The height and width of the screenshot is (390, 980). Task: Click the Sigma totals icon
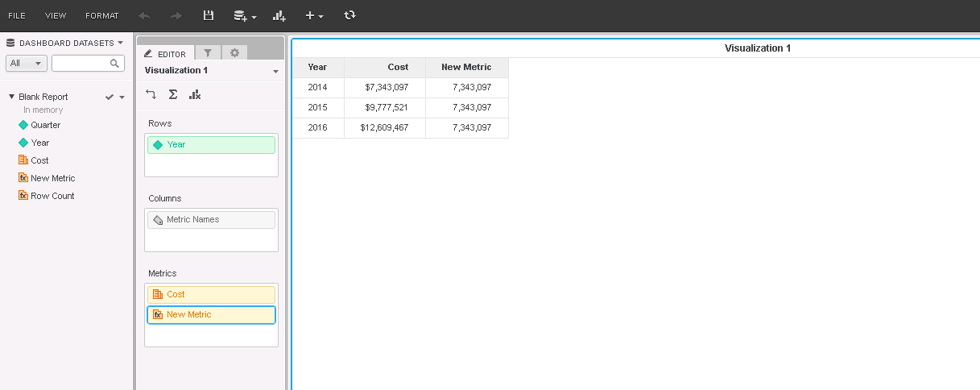[172, 94]
